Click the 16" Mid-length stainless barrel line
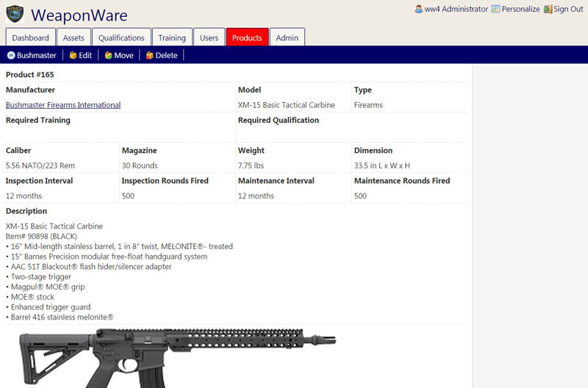This screenshot has width=588, height=388. click(x=119, y=247)
